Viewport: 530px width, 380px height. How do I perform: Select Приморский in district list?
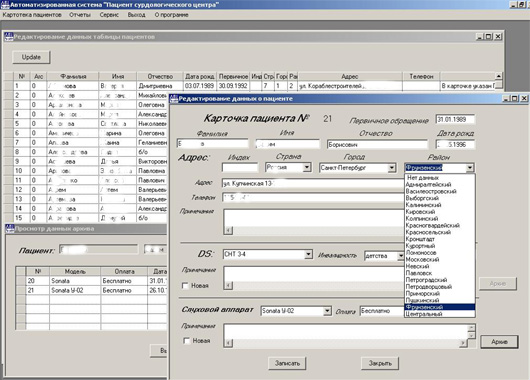click(440, 293)
